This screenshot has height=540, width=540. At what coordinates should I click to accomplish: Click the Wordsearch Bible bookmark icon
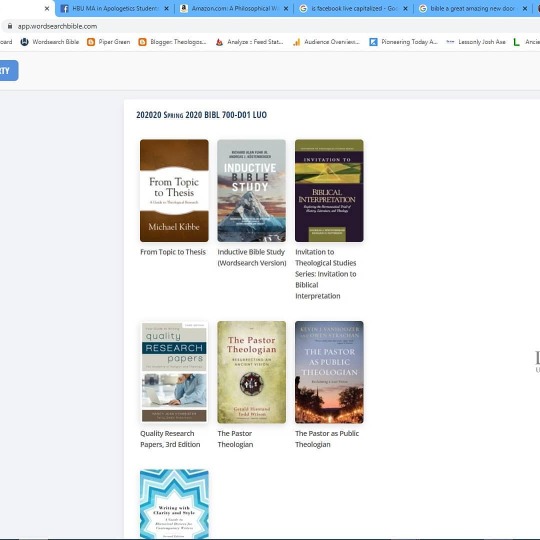click(24, 42)
